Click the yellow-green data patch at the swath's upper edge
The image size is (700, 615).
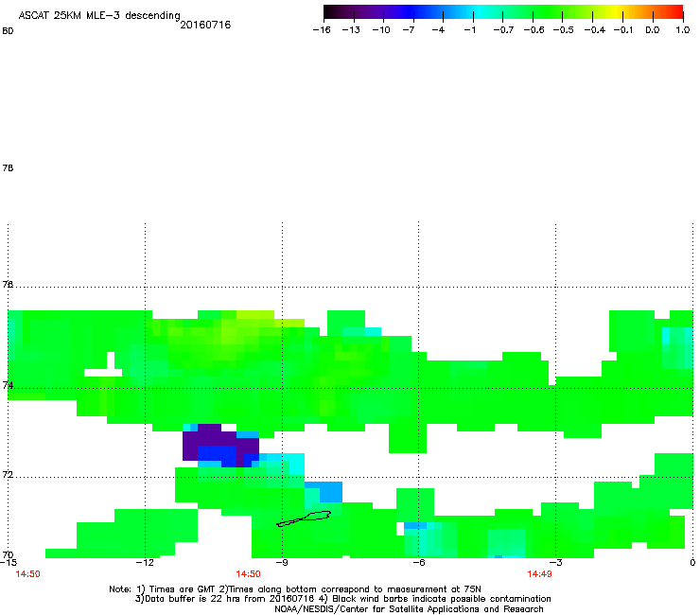tap(255, 315)
